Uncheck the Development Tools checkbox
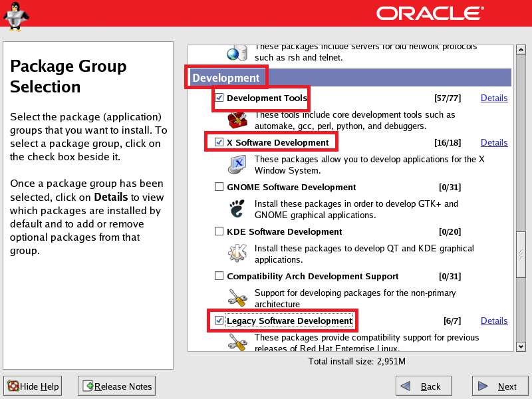The width and height of the screenshot is (532, 399). click(219, 98)
